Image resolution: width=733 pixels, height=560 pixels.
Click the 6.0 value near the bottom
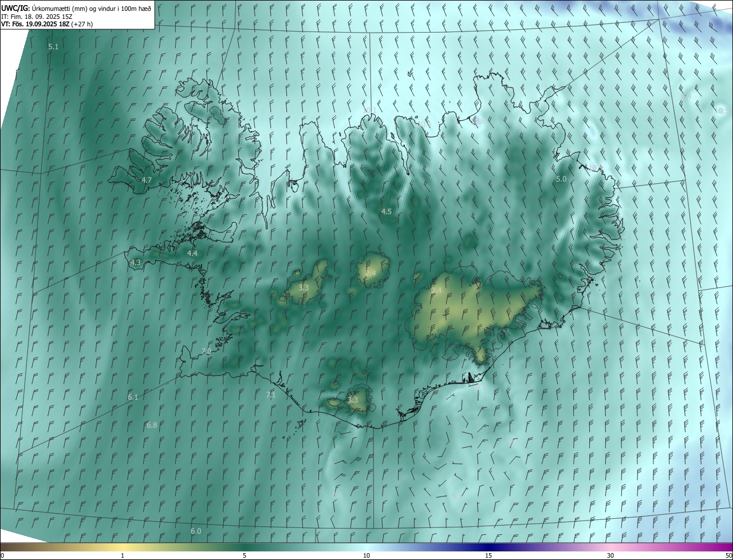coord(196,531)
